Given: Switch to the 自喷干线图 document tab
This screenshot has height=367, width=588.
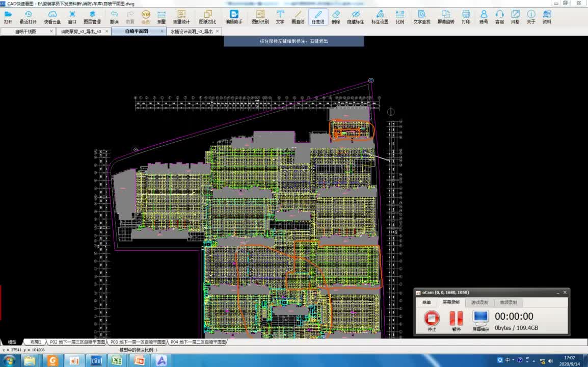Looking at the screenshot, I should pyautogui.click(x=26, y=32).
